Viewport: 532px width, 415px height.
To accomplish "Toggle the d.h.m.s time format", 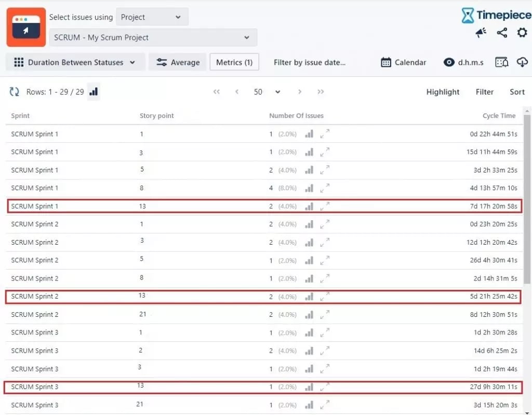I will (x=464, y=62).
